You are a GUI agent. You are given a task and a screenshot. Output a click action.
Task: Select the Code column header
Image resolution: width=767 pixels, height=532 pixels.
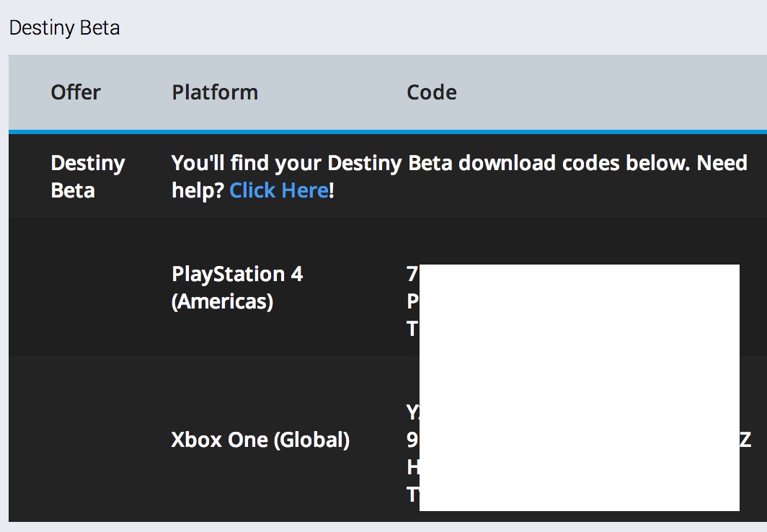431,92
